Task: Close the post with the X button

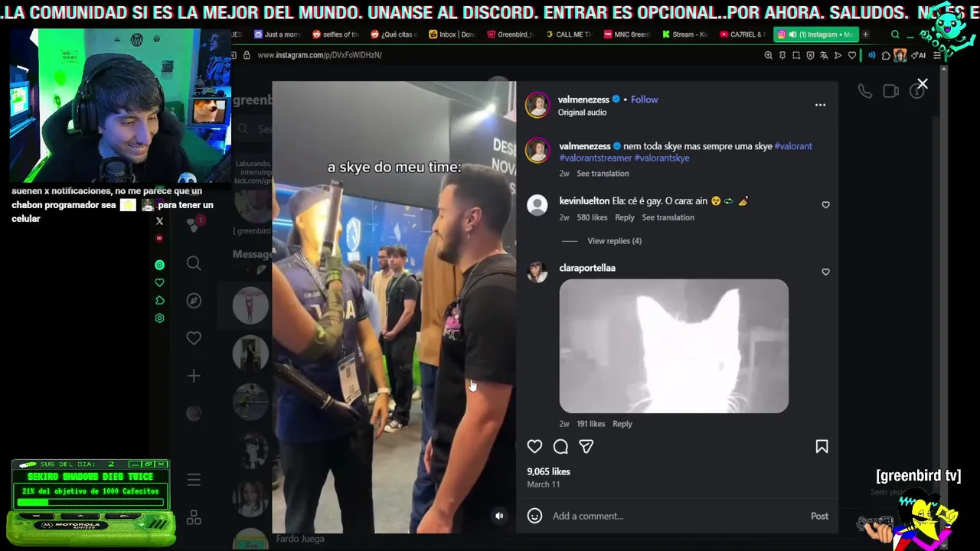Action: click(923, 84)
